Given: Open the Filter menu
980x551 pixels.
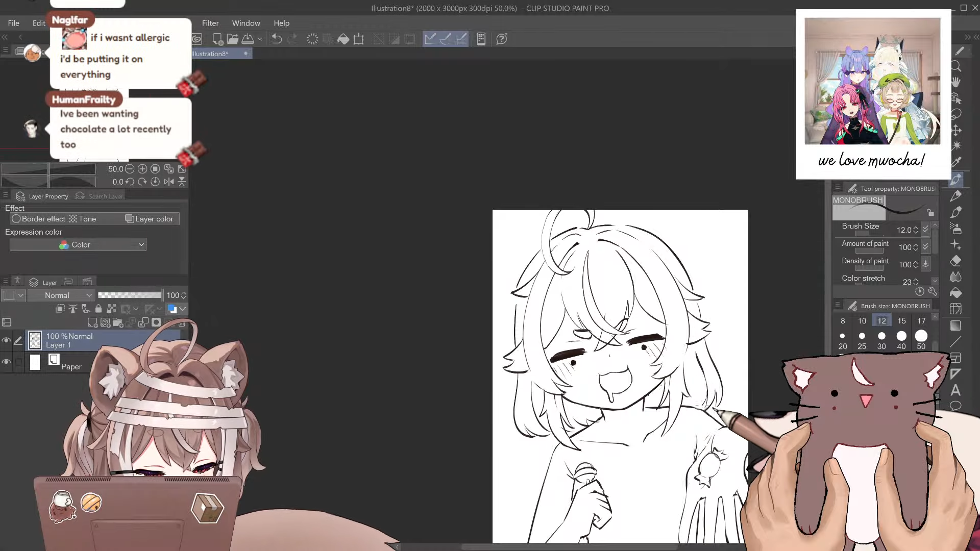Looking at the screenshot, I should coord(210,23).
